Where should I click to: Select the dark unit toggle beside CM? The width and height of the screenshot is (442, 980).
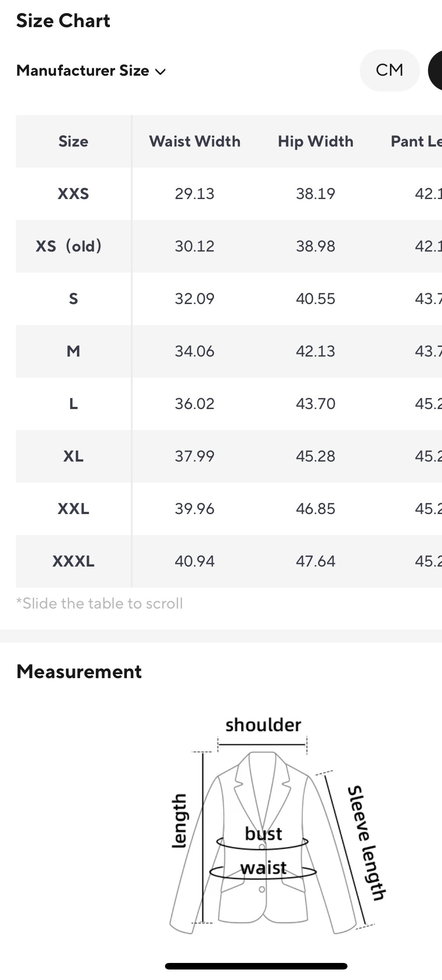click(x=436, y=70)
